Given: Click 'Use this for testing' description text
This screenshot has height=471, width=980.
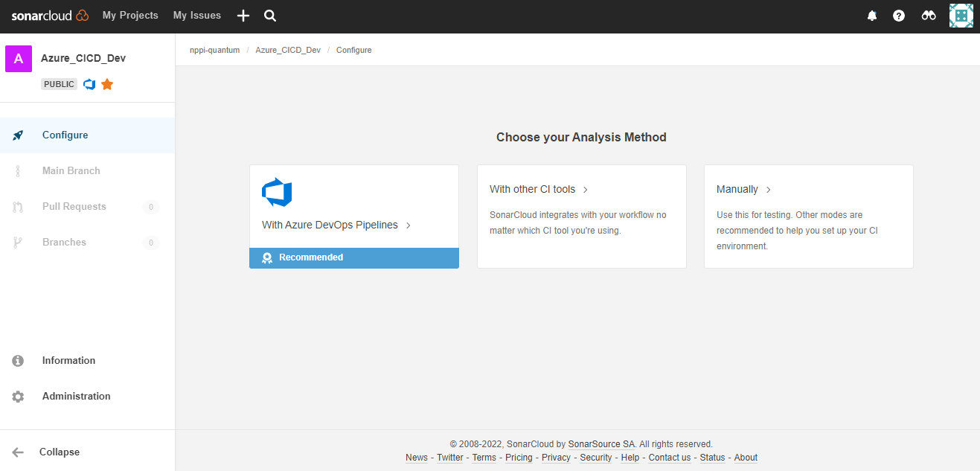Looking at the screenshot, I should point(797,230).
